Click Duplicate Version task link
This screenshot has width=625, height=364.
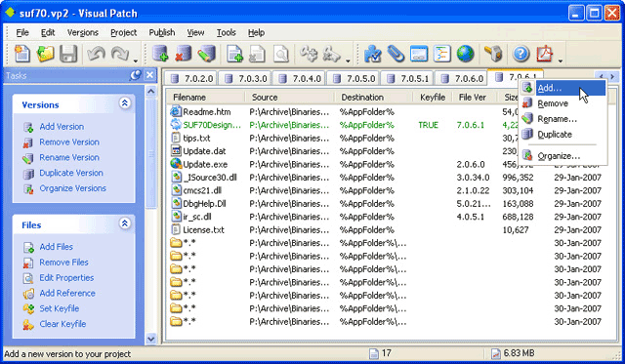[71, 173]
